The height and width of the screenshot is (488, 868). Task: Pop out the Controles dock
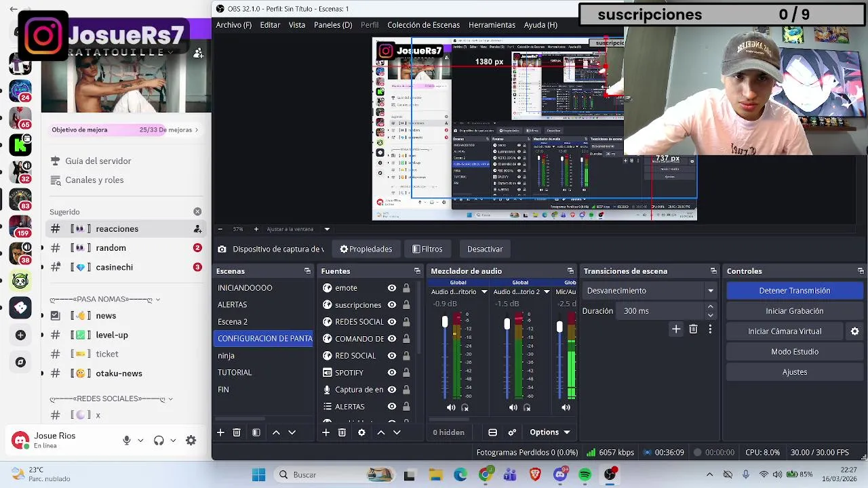click(861, 271)
